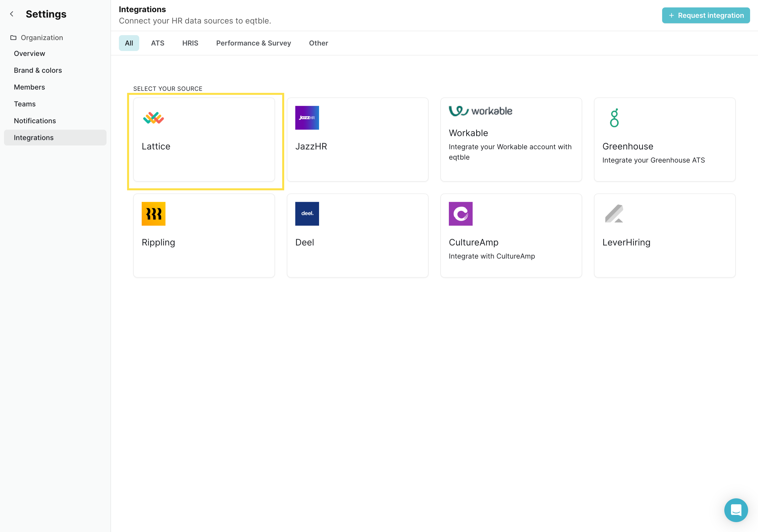758x532 pixels.
Task: Open Brand & colors settings
Action: pos(38,70)
